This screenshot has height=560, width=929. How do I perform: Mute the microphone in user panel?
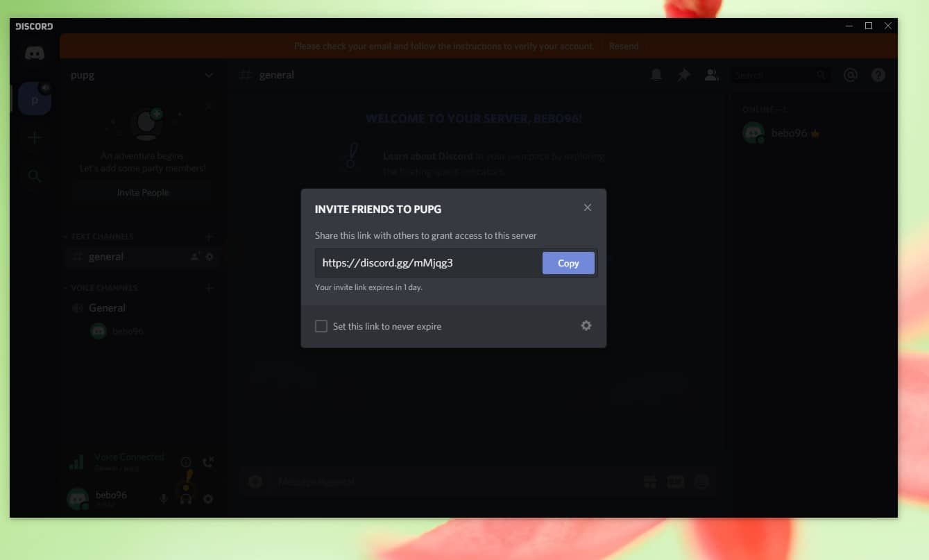164,498
